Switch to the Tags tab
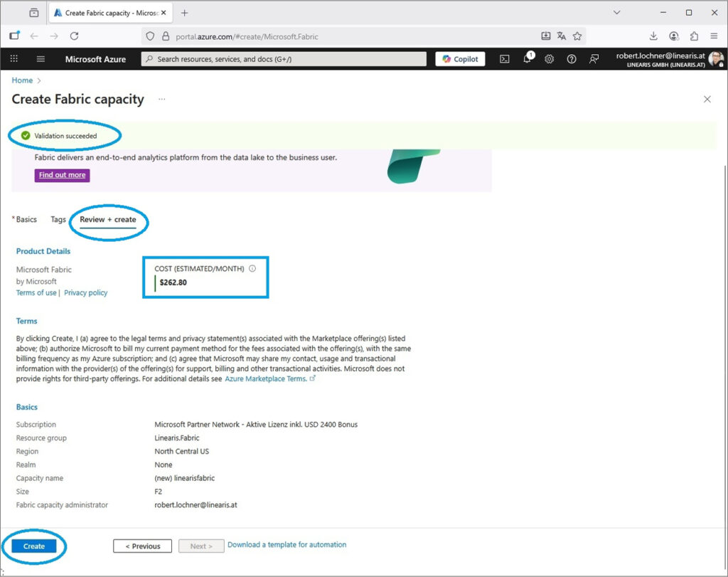The image size is (728, 577). [x=58, y=219]
